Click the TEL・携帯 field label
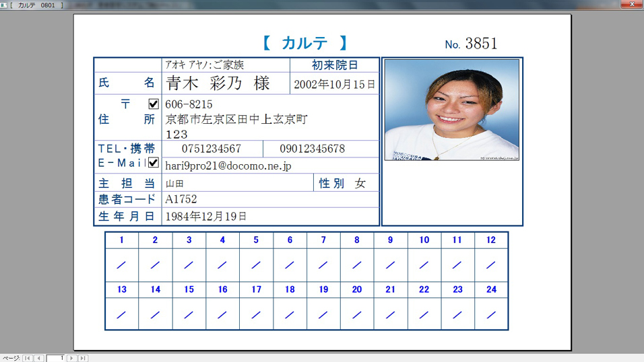Viewport: 644px width, 362px height. point(127,149)
